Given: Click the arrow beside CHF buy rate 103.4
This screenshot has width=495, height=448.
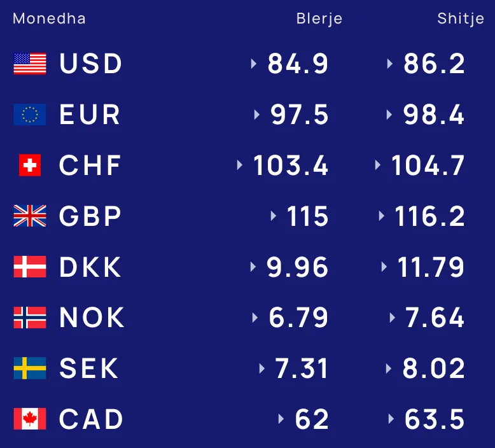Looking at the screenshot, I should click(x=240, y=165).
